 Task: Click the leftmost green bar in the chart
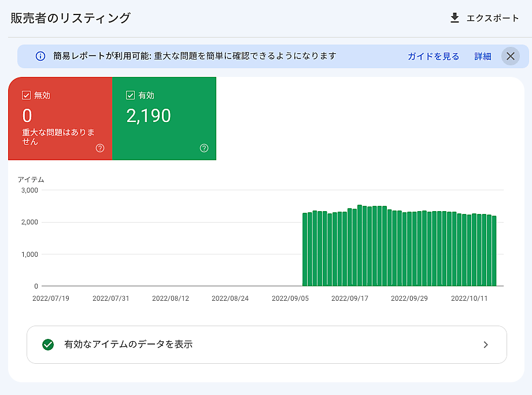click(305, 250)
